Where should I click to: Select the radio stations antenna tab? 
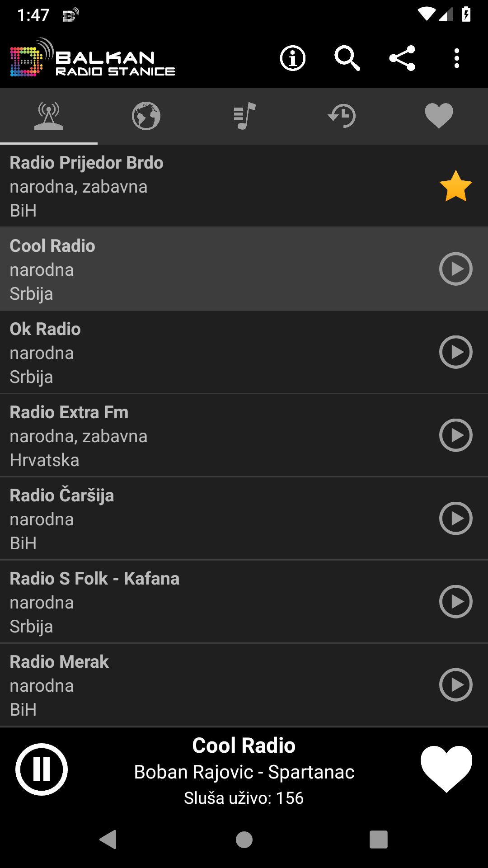point(49,116)
